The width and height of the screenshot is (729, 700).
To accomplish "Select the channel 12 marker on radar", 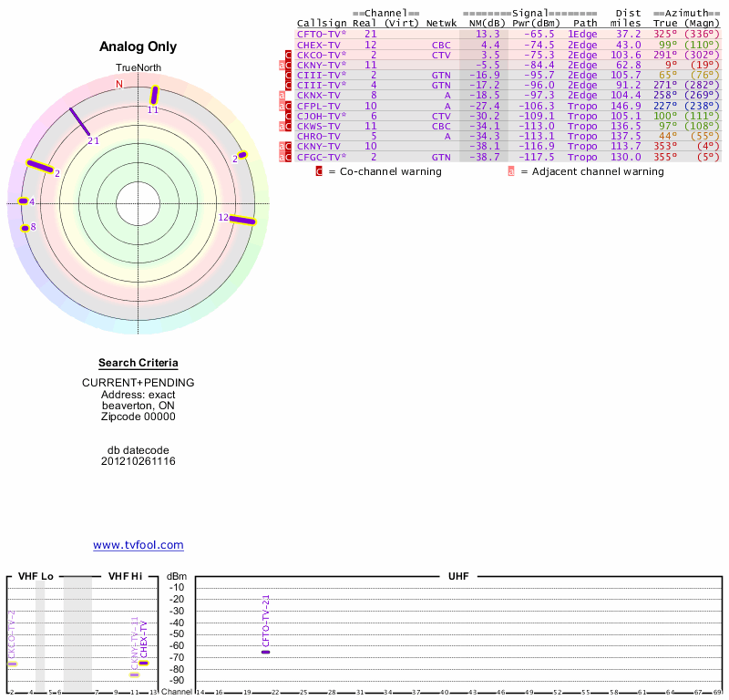I will 242,219.
